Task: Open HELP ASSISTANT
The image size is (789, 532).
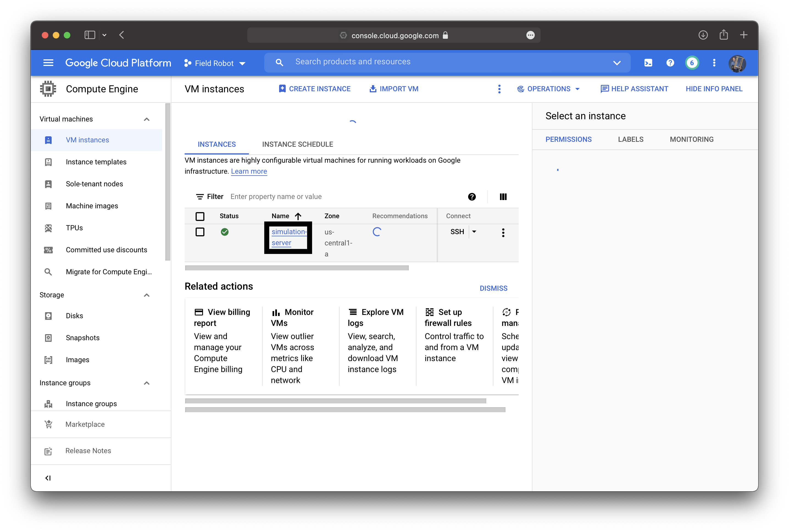Action: 634,89
